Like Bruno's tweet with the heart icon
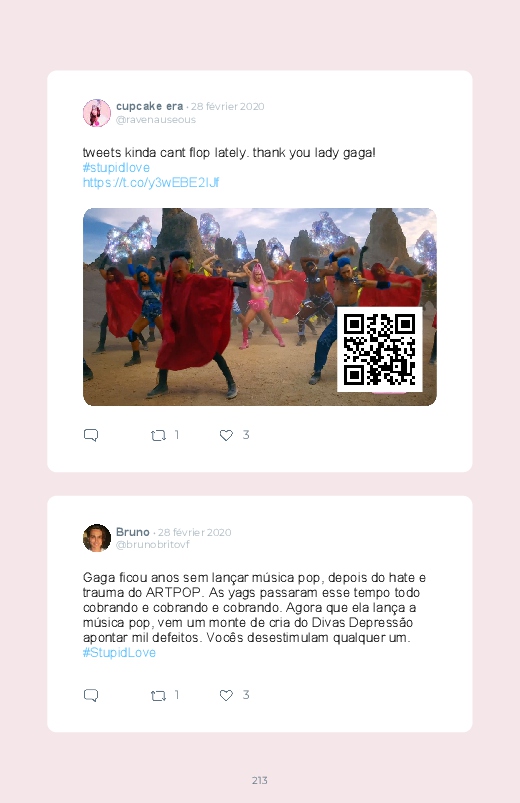This screenshot has width=520, height=803. [x=226, y=695]
